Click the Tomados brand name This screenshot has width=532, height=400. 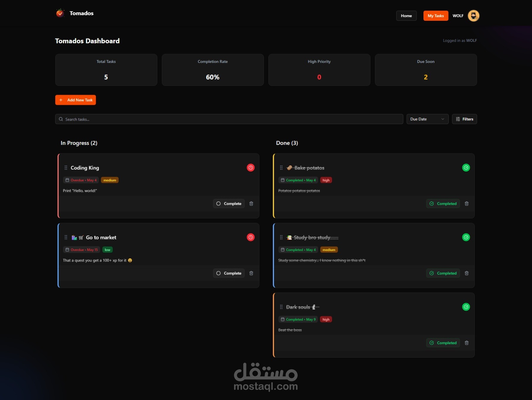click(82, 13)
